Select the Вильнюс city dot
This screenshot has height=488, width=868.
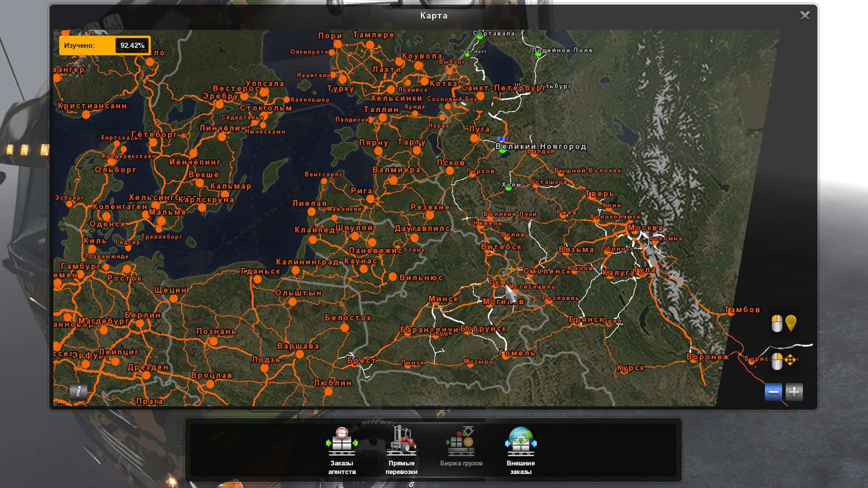pyautogui.click(x=392, y=277)
